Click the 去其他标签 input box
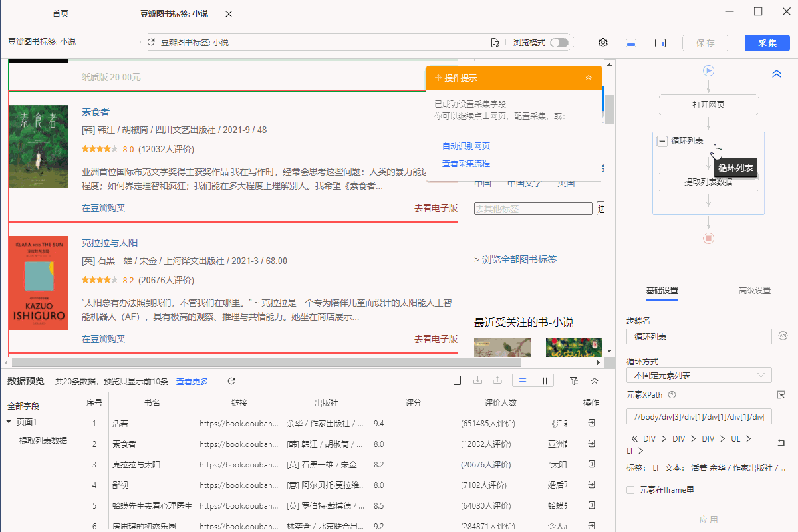 point(533,209)
